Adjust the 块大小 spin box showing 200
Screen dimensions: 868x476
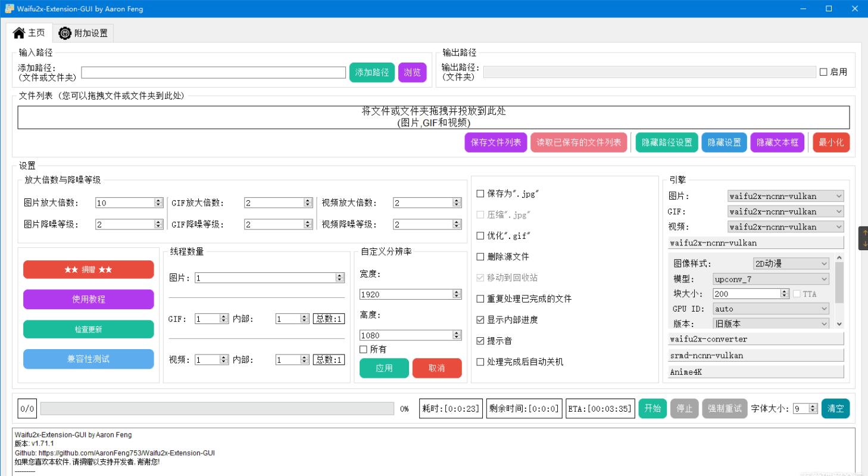pos(751,294)
